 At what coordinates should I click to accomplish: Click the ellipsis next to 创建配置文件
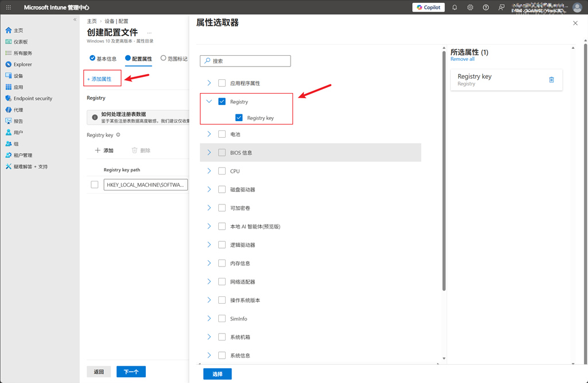point(149,33)
